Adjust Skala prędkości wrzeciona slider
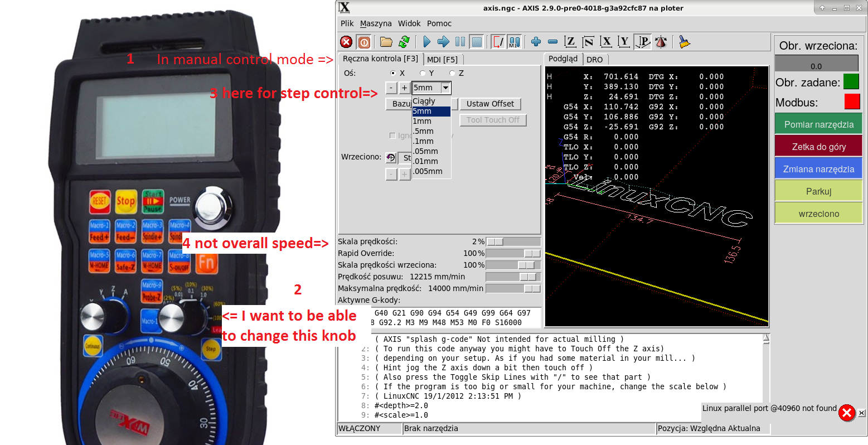868x445 pixels. (513, 265)
